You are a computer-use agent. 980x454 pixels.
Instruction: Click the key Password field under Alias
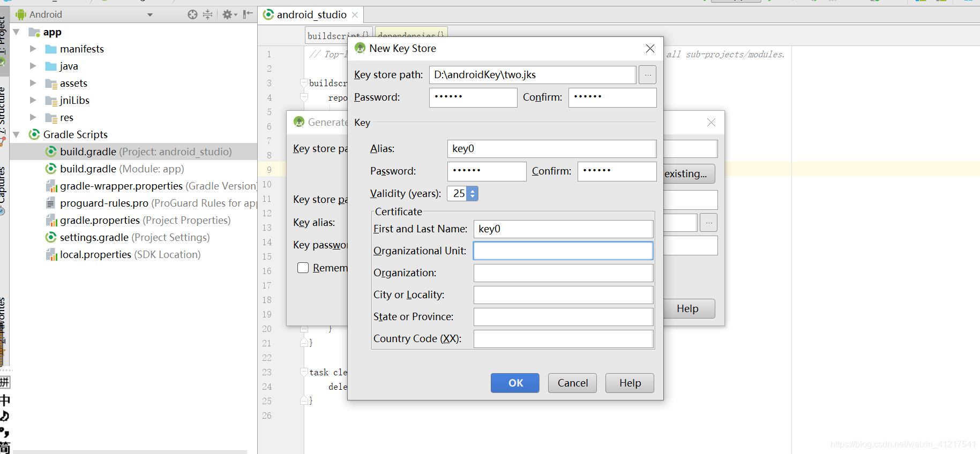pyautogui.click(x=487, y=171)
